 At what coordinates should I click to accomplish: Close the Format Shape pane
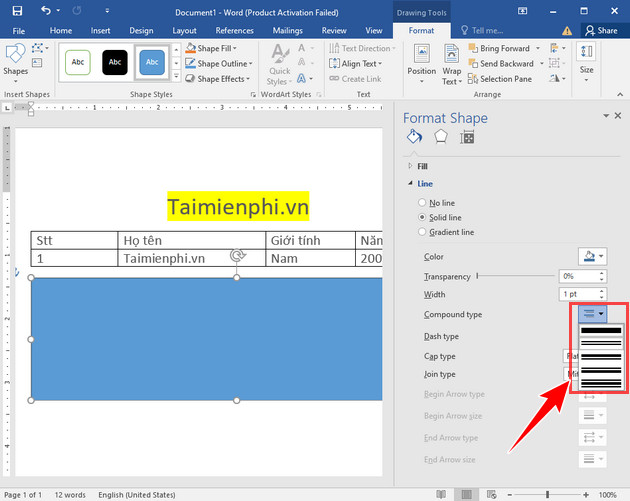coord(618,116)
